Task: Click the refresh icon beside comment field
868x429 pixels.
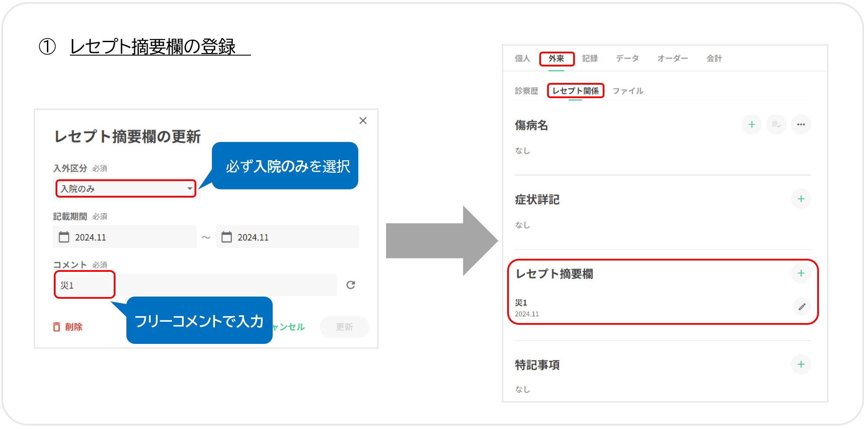Action: pyautogui.click(x=350, y=285)
